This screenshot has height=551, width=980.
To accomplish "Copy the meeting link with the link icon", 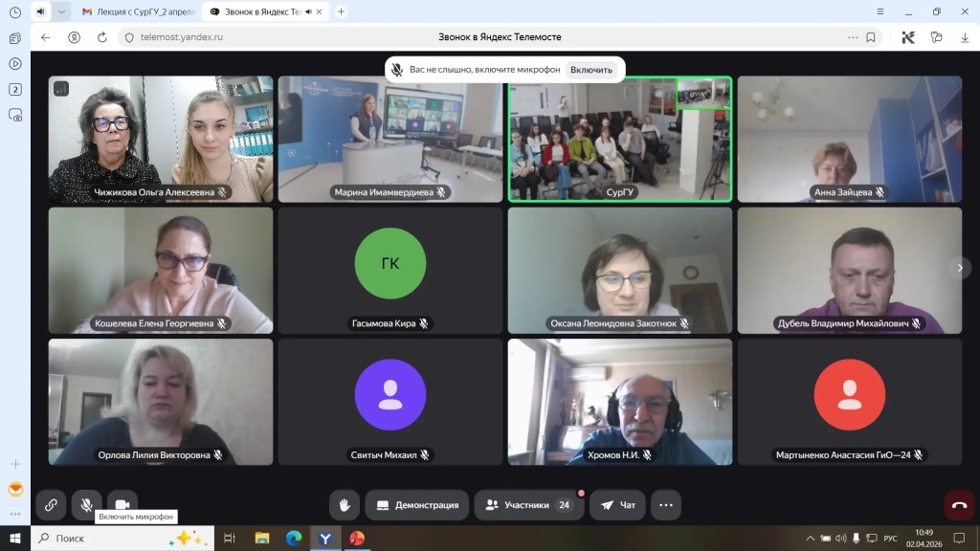I will (51, 505).
